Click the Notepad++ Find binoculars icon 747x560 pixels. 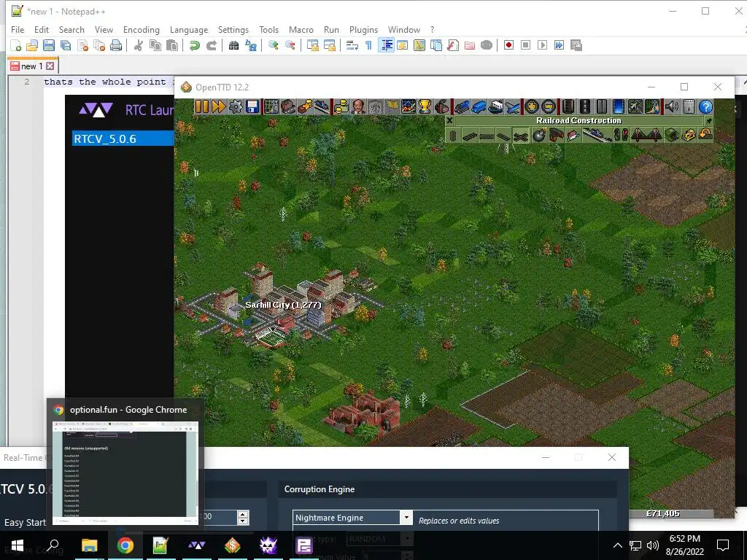pos(233,45)
